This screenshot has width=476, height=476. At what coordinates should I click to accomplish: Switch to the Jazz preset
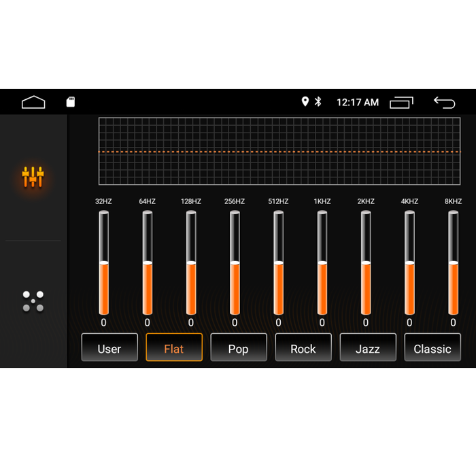point(368,347)
